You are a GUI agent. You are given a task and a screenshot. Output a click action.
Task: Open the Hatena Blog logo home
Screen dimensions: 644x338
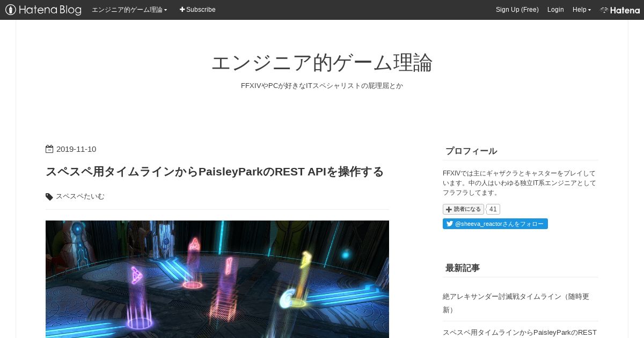(43, 10)
